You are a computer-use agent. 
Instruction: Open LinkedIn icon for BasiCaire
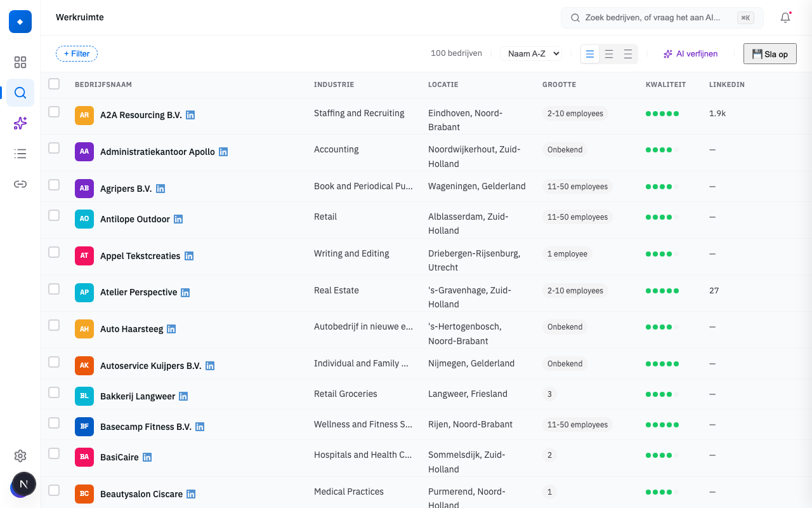coord(147,457)
